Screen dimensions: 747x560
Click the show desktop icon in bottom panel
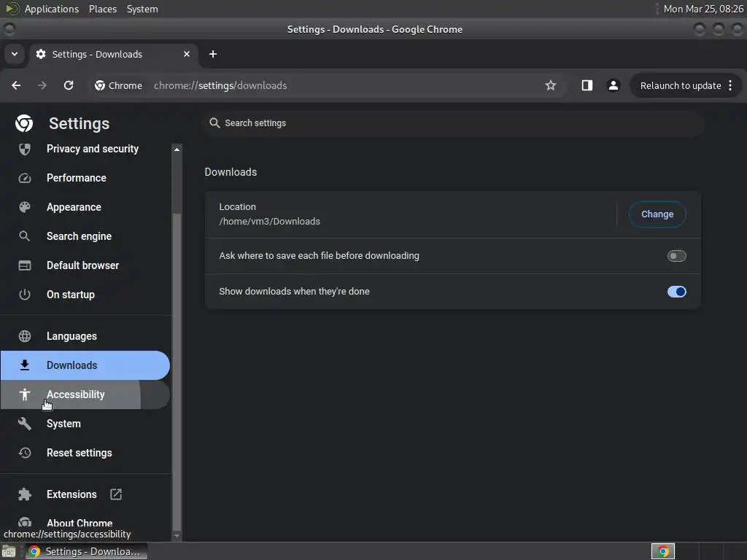[x=9, y=551]
